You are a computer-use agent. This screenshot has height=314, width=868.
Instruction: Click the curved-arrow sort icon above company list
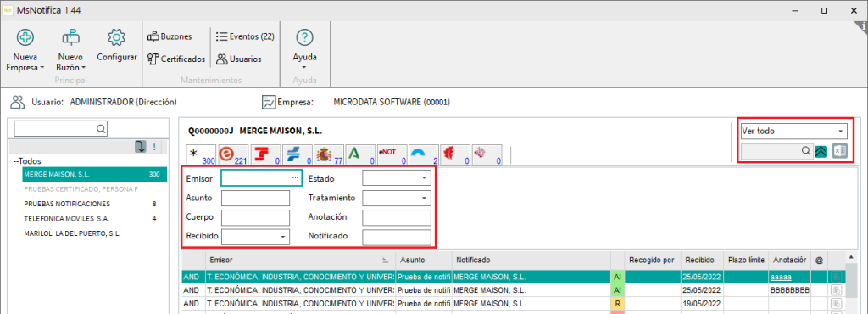[x=140, y=146]
